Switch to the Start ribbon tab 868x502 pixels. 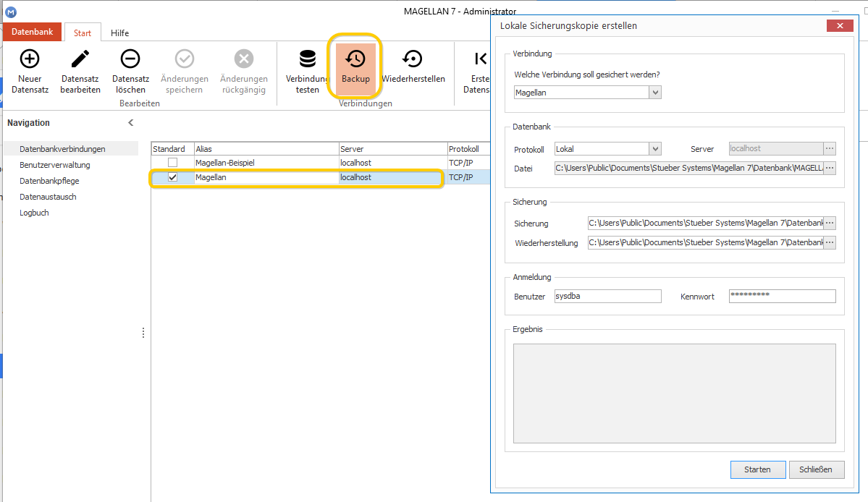pos(83,33)
